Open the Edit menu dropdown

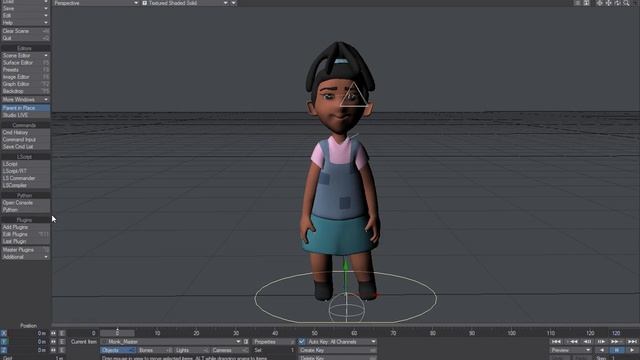(25, 16)
